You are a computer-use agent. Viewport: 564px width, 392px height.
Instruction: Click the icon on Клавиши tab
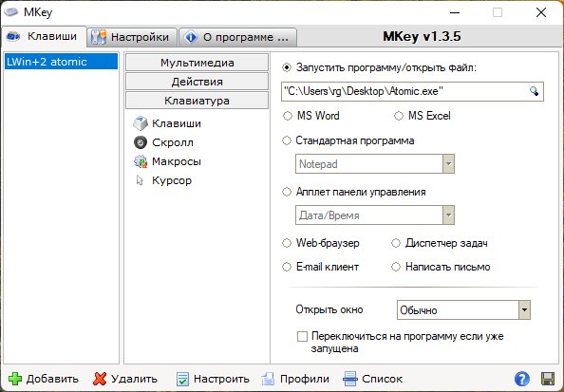(13, 36)
